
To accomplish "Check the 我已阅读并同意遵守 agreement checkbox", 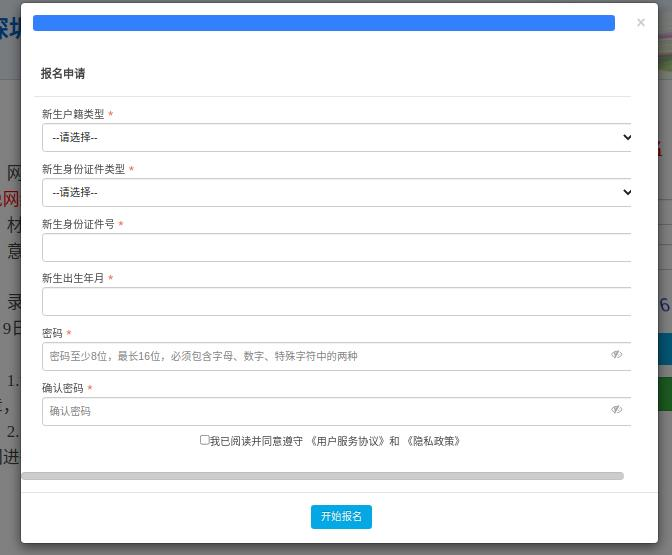I will [204, 440].
